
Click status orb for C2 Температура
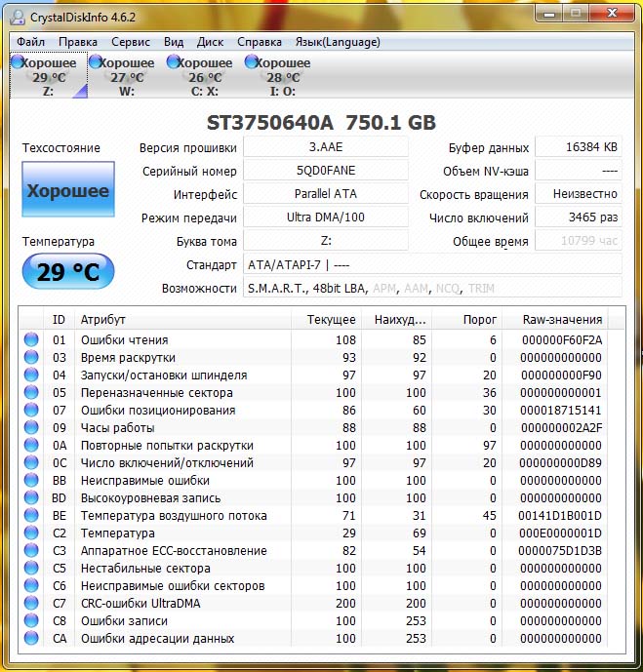[x=31, y=533]
